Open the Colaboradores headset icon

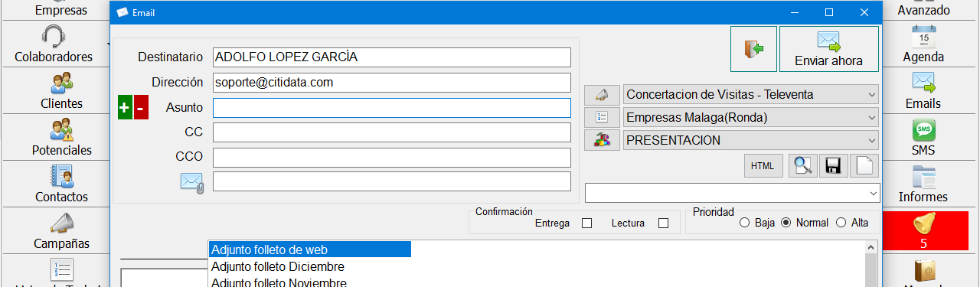(x=54, y=36)
